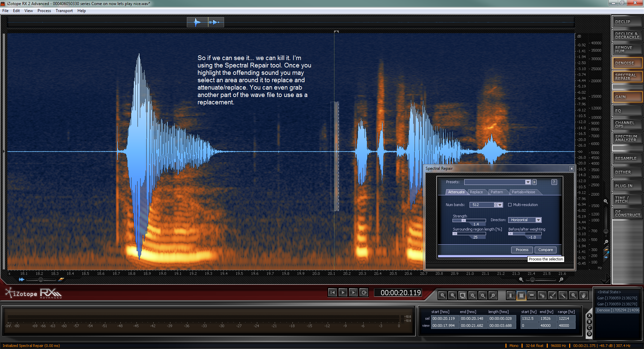This screenshot has width=644, height=349.
Task: Toggle the loop playback icon
Action: pos(364,293)
